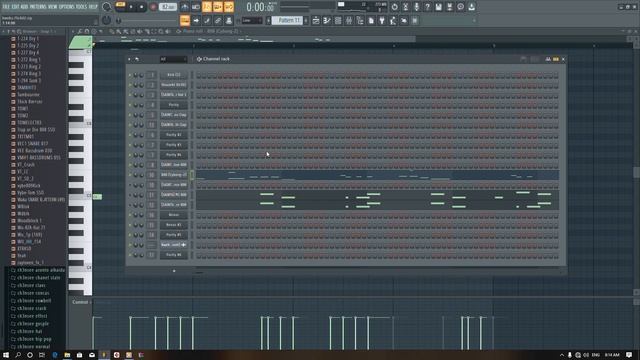Click the plugin plug icon in toolbar

click(382, 20)
